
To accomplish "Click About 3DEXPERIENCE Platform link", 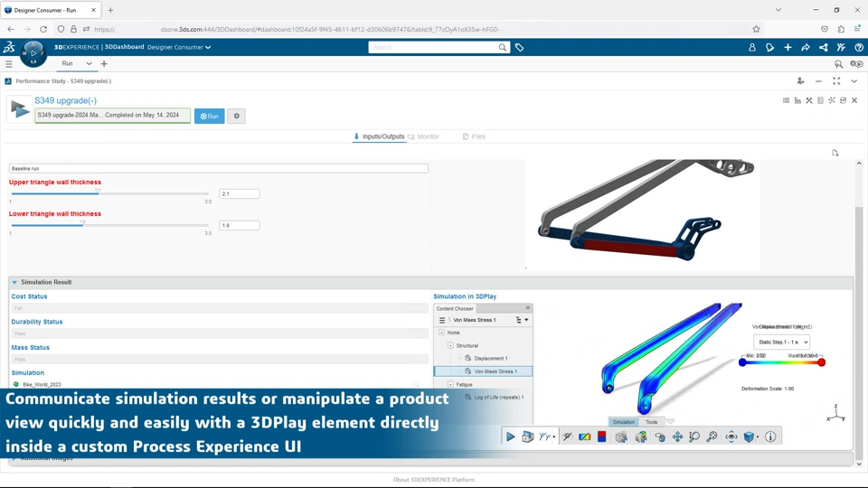I will click(x=434, y=480).
